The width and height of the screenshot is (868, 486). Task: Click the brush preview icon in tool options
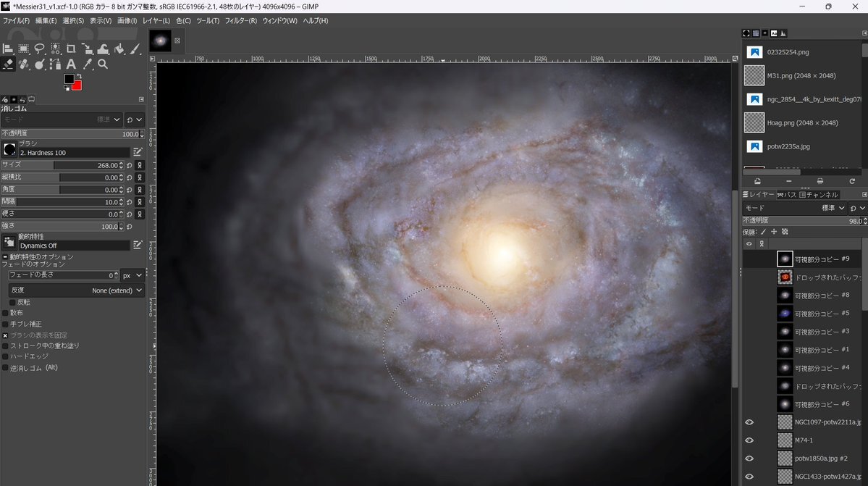pyautogui.click(x=9, y=149)
